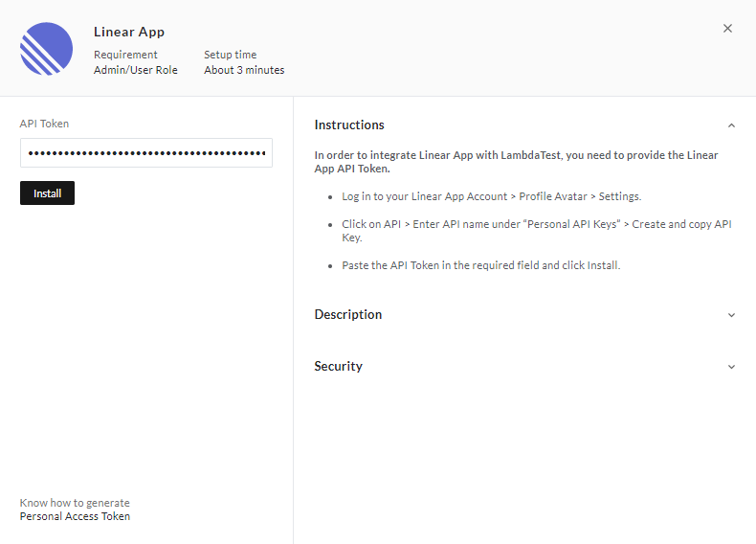Image resolution: width=756 pixels, height=544 pixels.
Task: Open the Security section heading
Action: coord(338,367)
